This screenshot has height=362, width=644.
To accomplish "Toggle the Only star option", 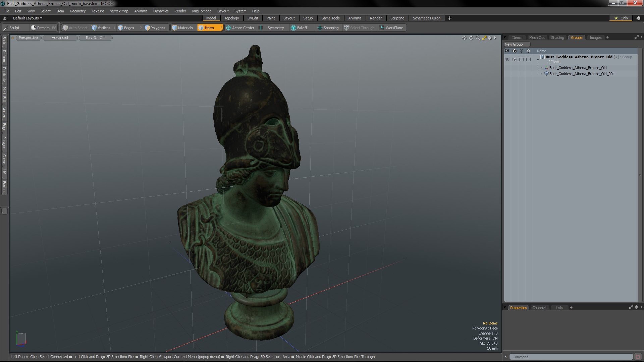I will coord(621,18).
